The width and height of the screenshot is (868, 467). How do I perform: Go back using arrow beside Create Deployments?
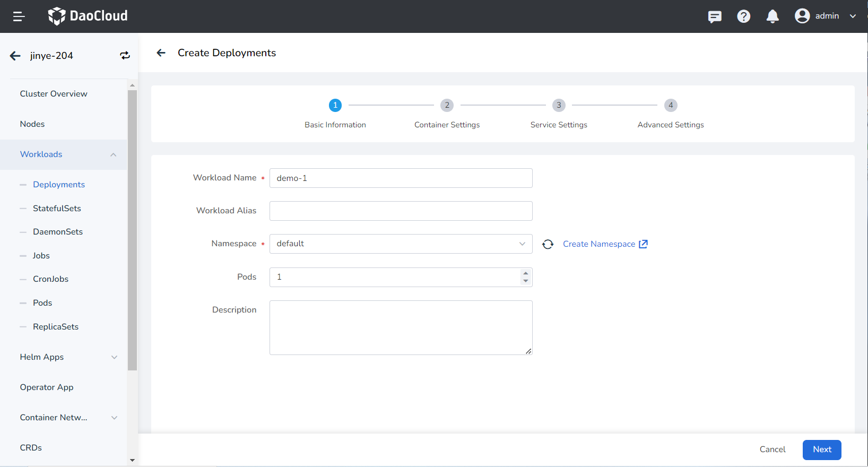[x=161, y=53]
